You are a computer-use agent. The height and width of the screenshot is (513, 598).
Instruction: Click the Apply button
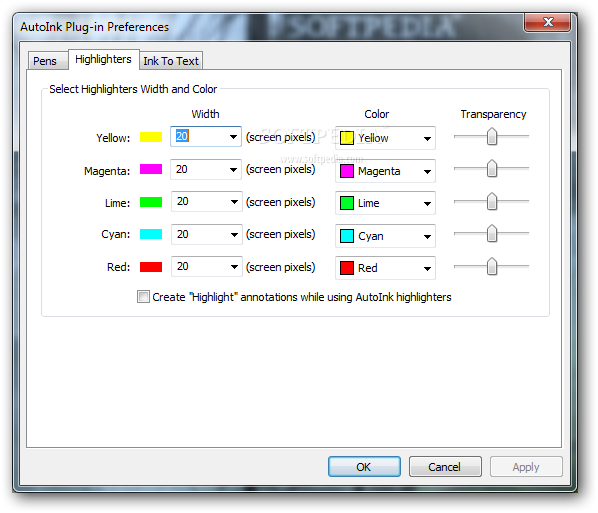[x=526, y=466]
